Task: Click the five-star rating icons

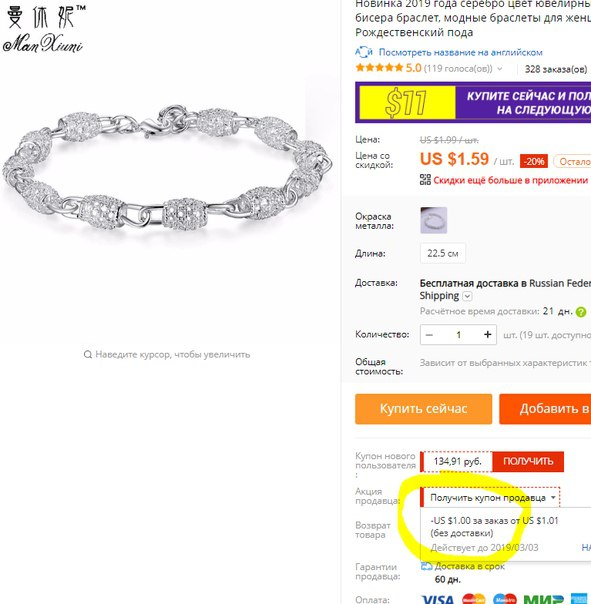Action: (379, 68)
